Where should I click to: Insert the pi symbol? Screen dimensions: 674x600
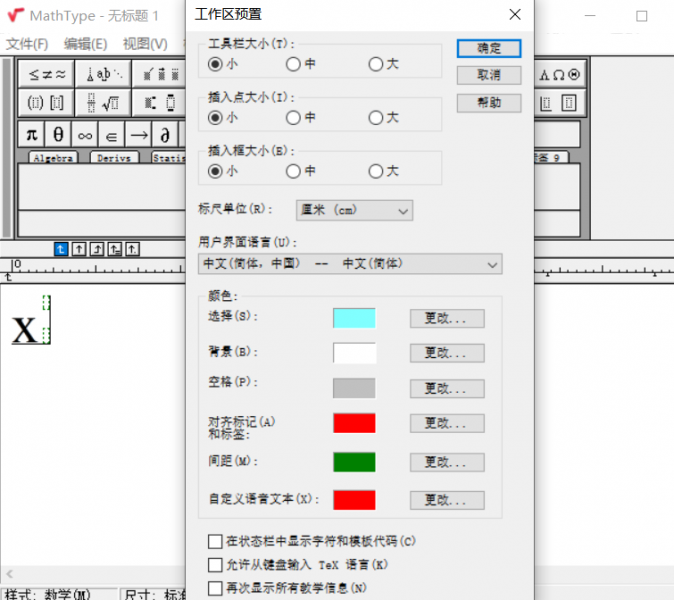point(31,135)
